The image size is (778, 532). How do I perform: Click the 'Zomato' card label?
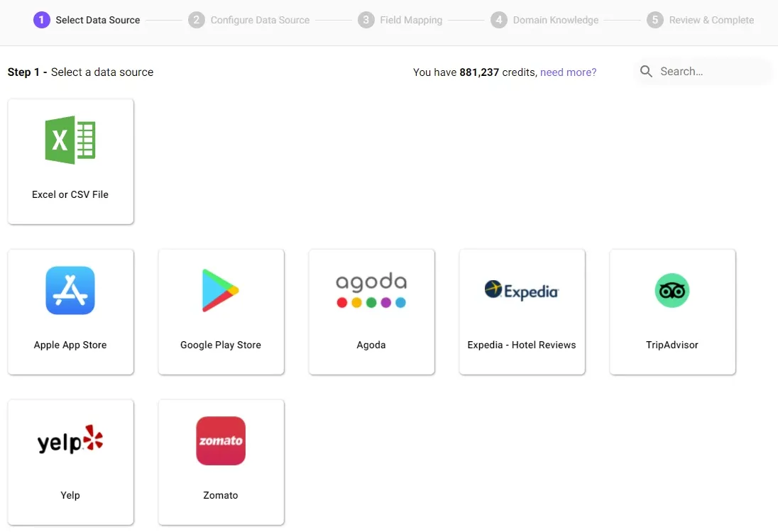[x=220, y=495]
